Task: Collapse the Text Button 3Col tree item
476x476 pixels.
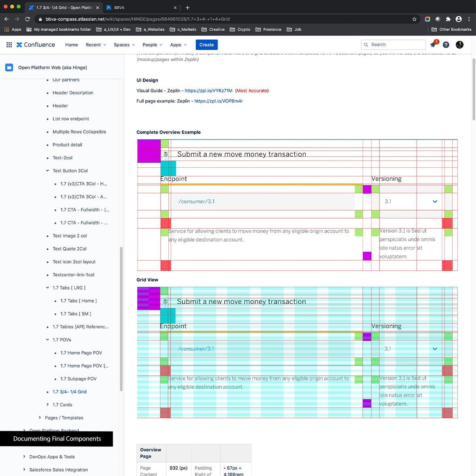Action: click(48, 171)
